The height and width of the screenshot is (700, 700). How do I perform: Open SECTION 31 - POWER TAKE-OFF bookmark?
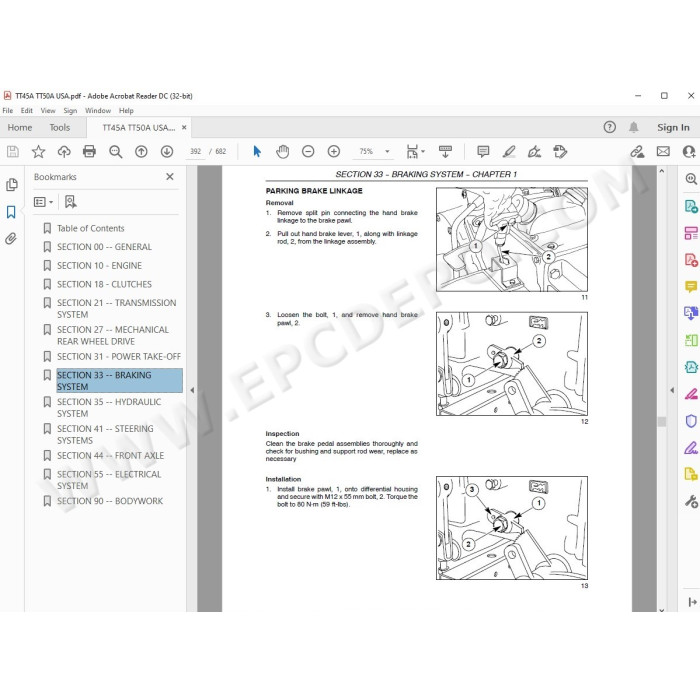point(119,357)
